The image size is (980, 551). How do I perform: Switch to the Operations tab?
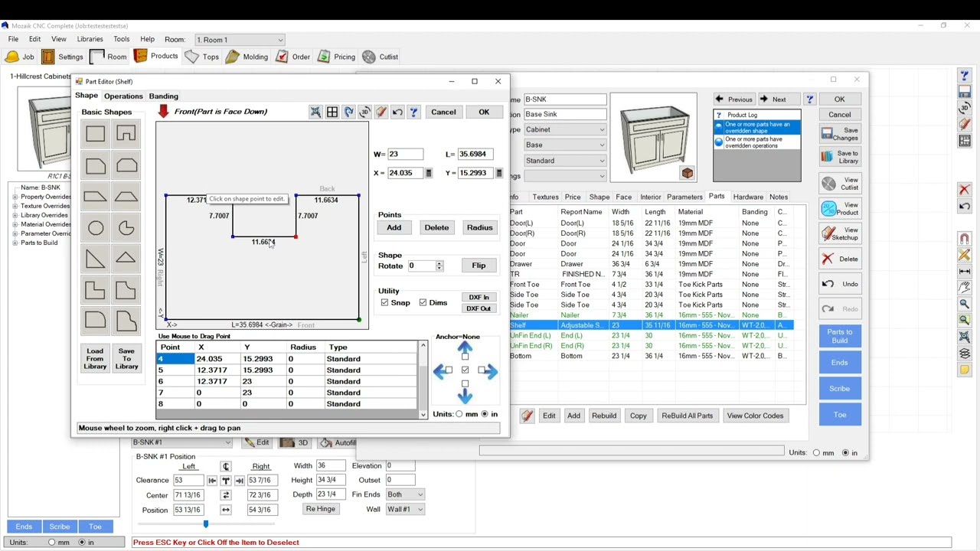click(123, 96)
